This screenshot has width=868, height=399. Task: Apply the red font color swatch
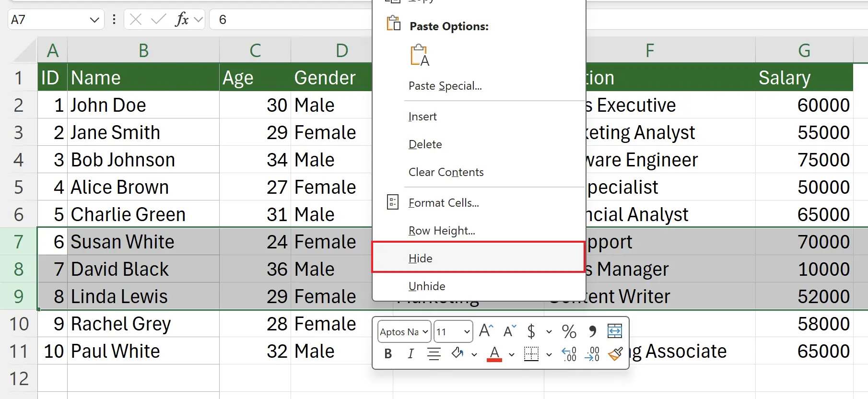click(494, 354)
